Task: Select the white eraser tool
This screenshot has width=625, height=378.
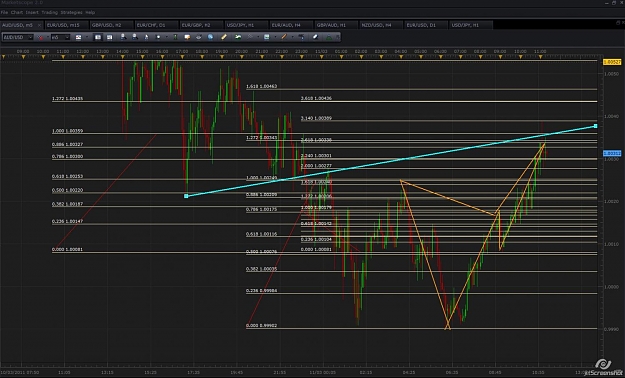Action: [315, 37]
